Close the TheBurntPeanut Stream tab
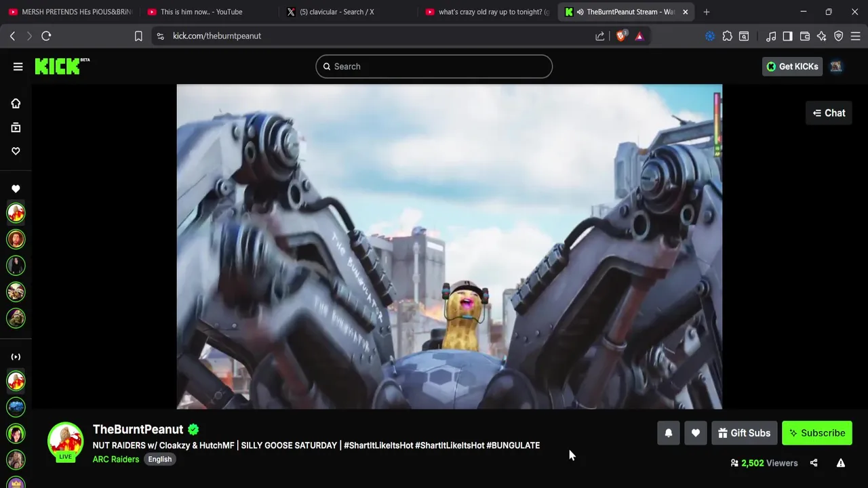 coord(685,12)
